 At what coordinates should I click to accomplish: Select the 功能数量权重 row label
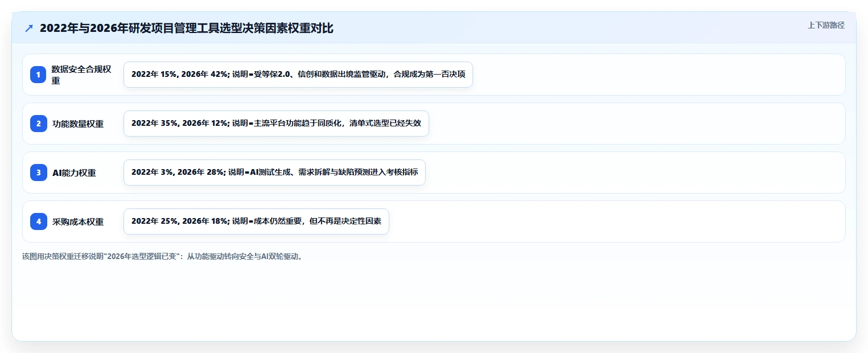click(77, 124)
